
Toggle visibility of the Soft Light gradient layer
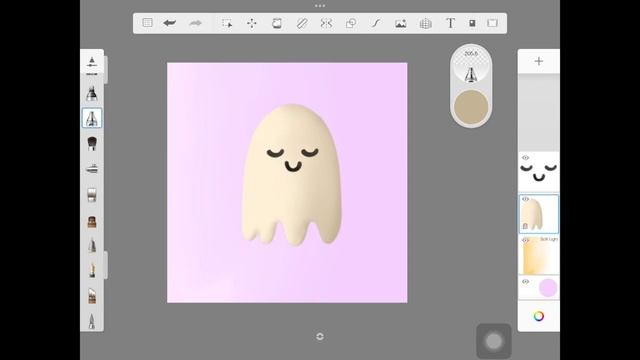point(526,240)
